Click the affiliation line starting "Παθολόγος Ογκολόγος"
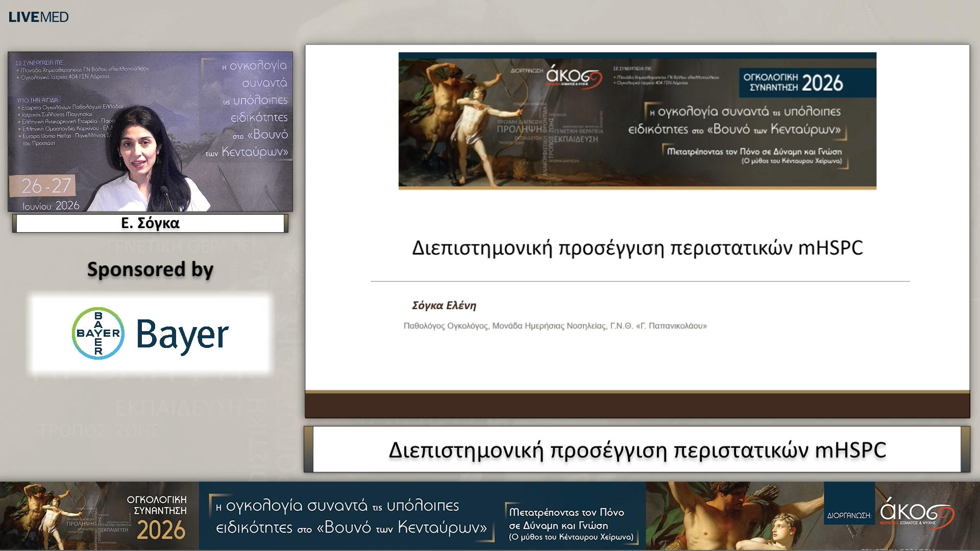This screenshot has width=980, height=551. pyautogui.click(x=555, y=326)
